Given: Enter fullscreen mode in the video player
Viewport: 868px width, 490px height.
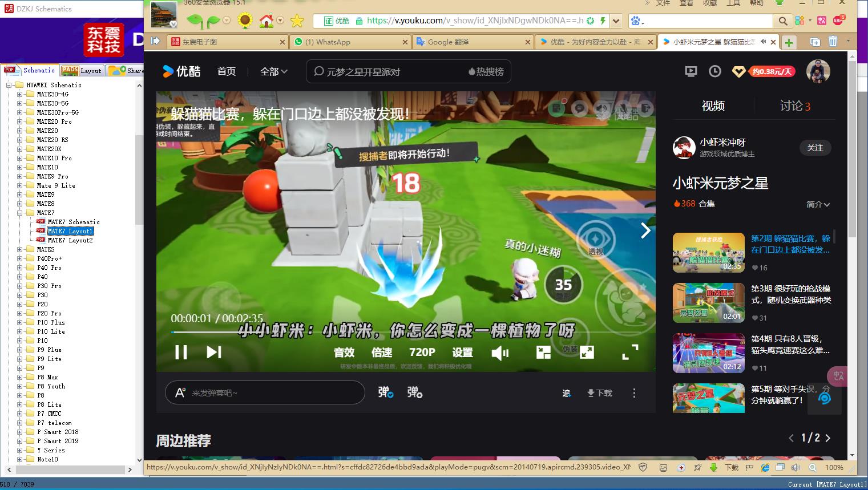Looking at the screenshot, I should point(630,353).
